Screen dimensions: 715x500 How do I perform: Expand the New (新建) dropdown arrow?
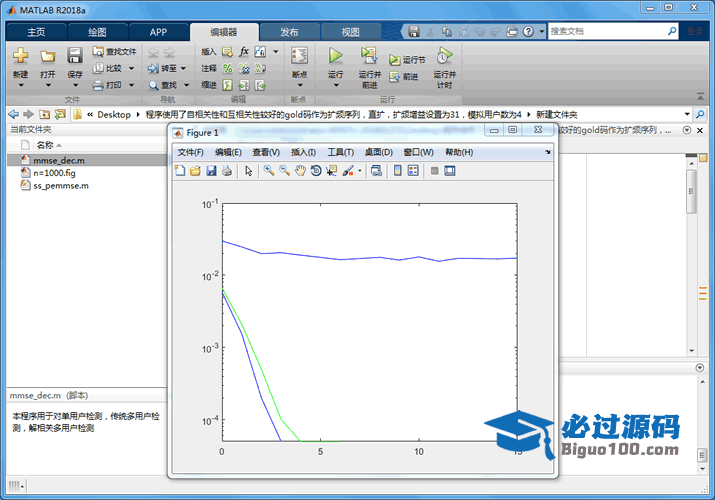pos(21,82)
